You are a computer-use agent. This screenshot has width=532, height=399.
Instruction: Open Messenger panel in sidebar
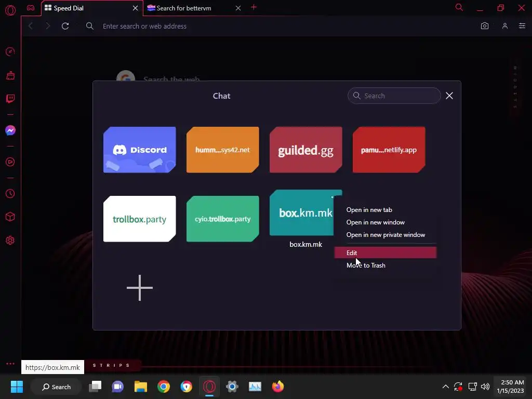point(10,130)
